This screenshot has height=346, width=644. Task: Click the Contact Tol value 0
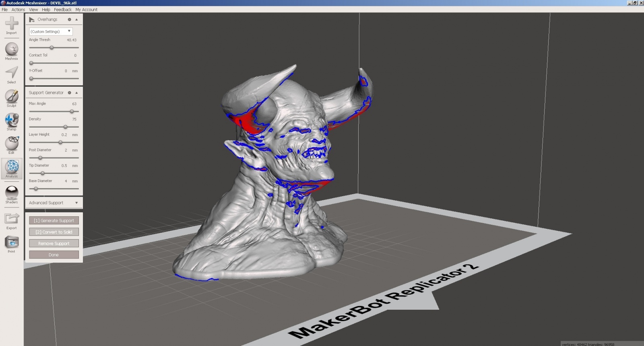(75, 56)
